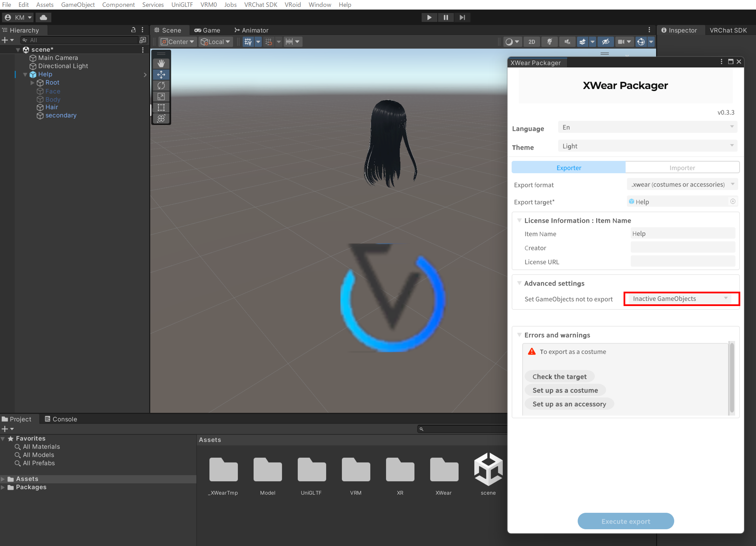Open the UniGLTF menu

182,5
